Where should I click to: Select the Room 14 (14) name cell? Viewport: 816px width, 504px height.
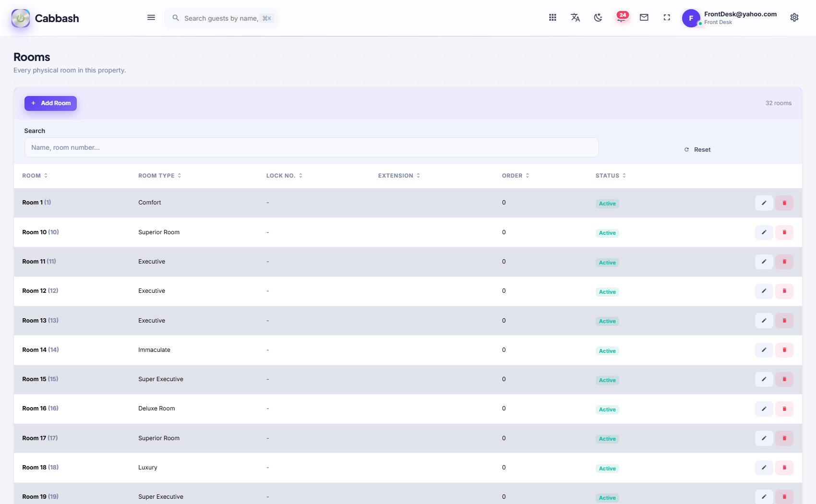tap(40, 350)
